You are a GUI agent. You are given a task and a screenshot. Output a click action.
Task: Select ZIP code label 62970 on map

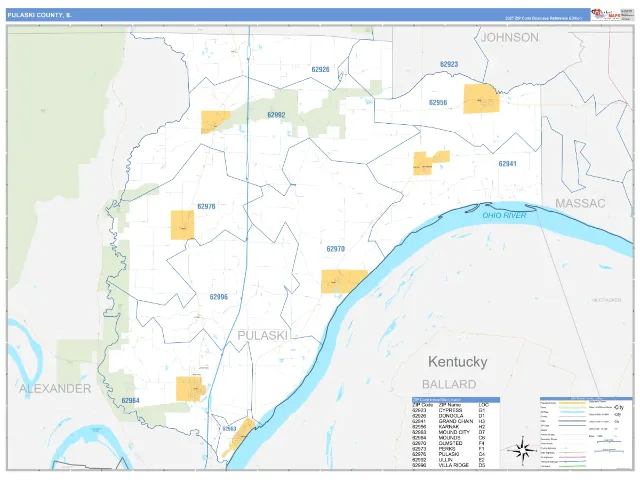pyautogui.click(x=336, y=249)
